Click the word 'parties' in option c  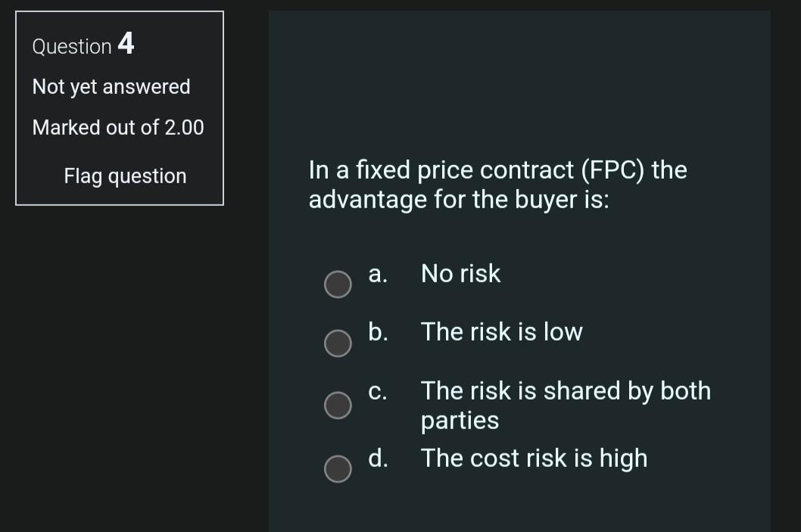460,420
